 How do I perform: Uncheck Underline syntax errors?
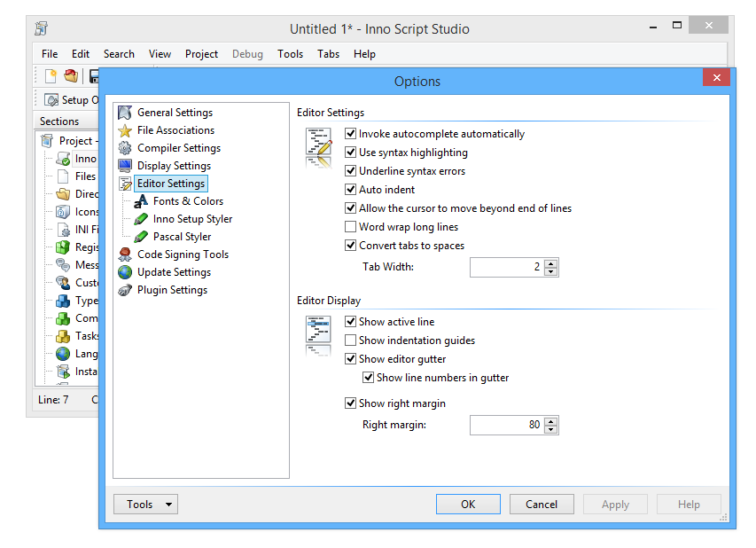pyautogui.click(x=350, y=171)
